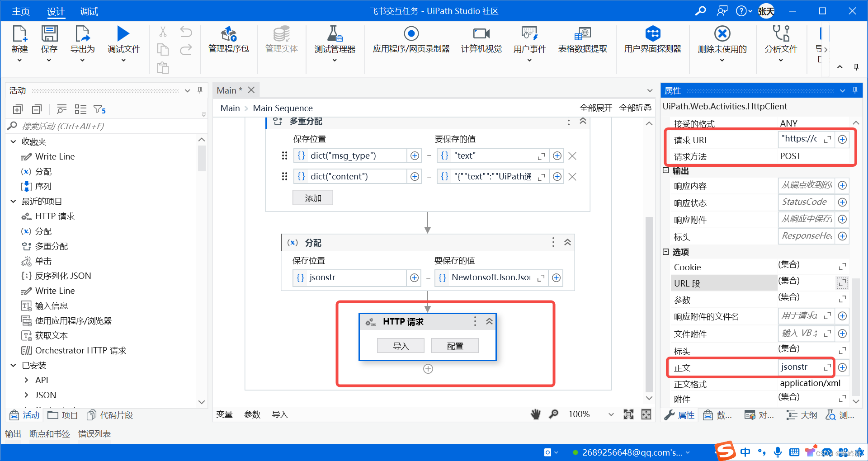
Task: Collapse the 分配 activity box
Action: tap(567, 242)
